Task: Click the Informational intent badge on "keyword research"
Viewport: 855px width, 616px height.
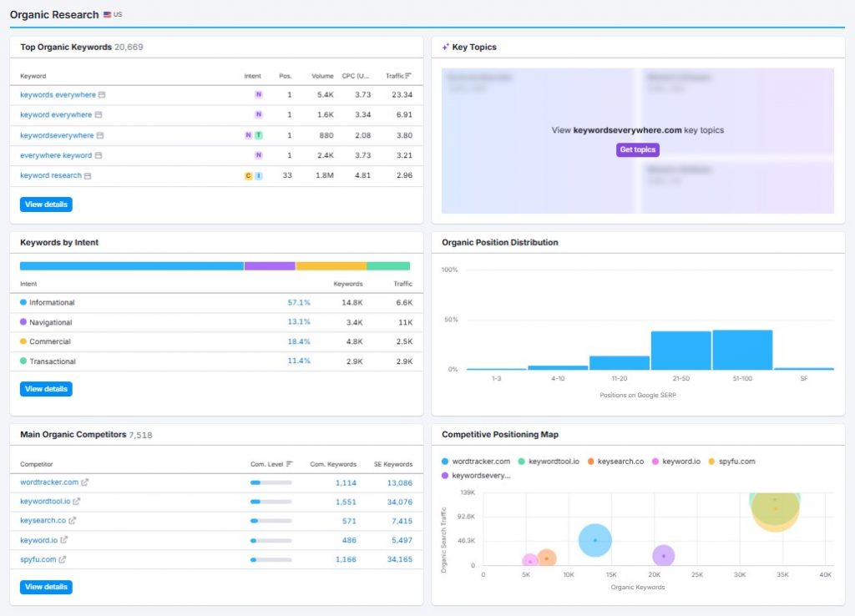Action: 257,175
